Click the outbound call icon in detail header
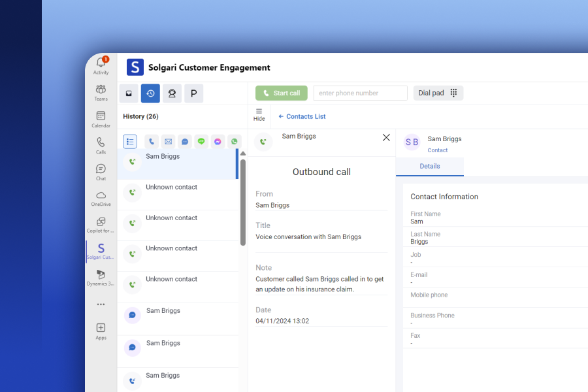 [263, 142]
